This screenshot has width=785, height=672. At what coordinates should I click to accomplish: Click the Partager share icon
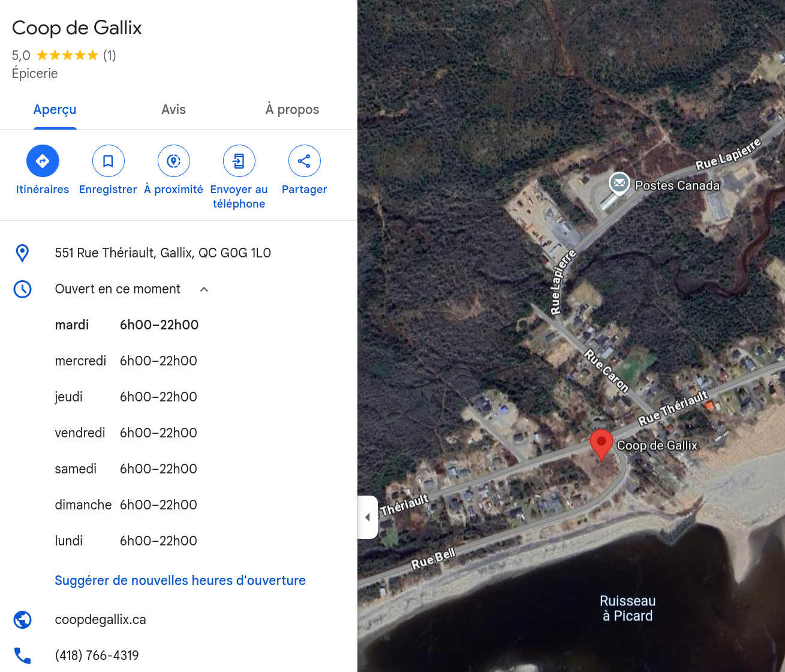click(304, 161)
